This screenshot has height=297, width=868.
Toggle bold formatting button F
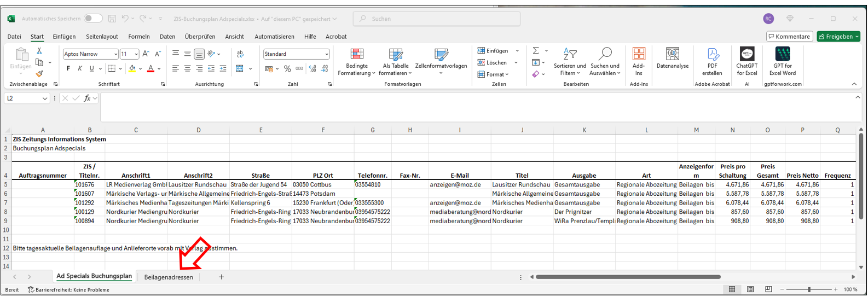click(68, 68)
